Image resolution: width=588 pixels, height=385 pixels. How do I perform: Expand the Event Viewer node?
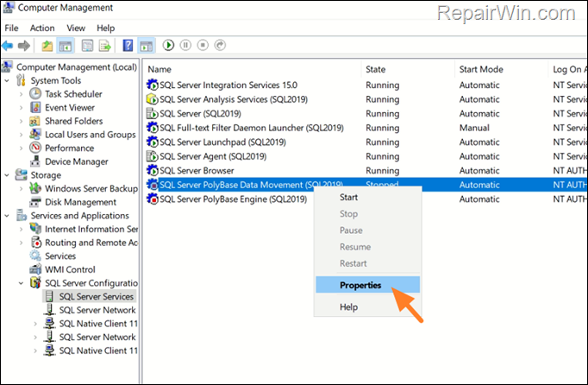tap(22, 107)
